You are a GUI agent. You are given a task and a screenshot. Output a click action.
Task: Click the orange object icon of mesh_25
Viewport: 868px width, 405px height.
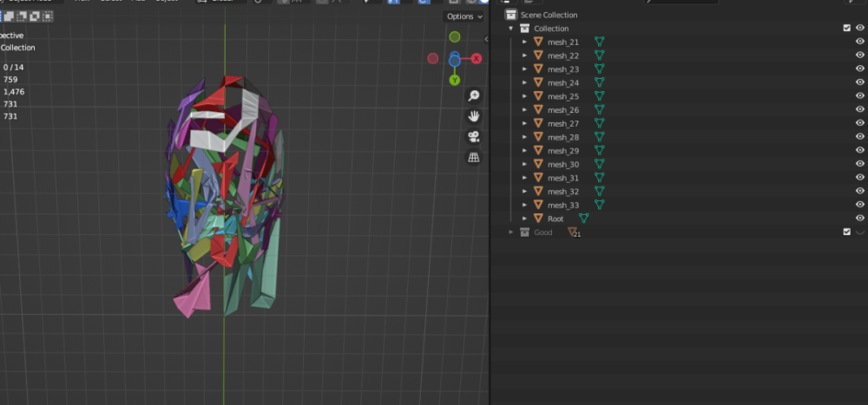point(538,96)
